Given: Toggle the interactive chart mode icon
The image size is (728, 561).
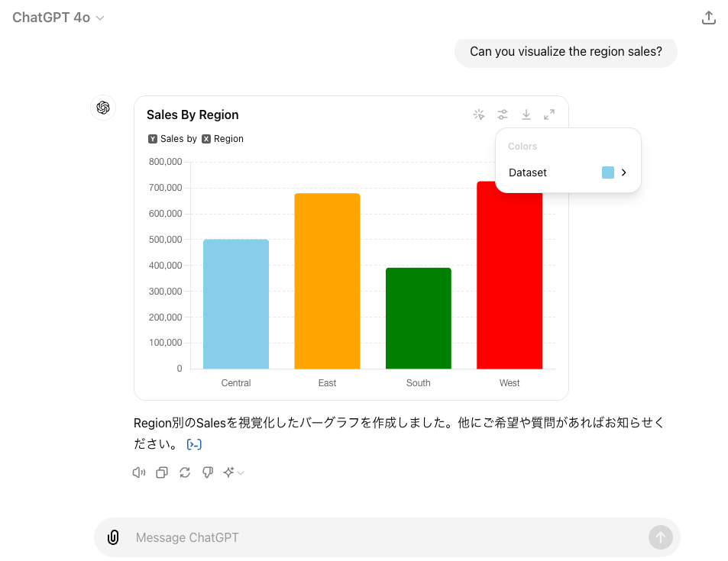Looking at the screenshot, I should click(479, 114).
